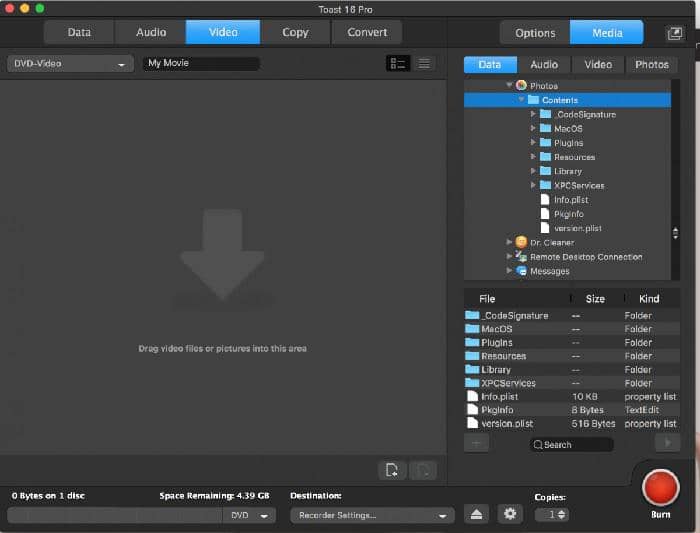700x533 pixels.
Task: Select version.plist in the tree
Action: point(578,229)
